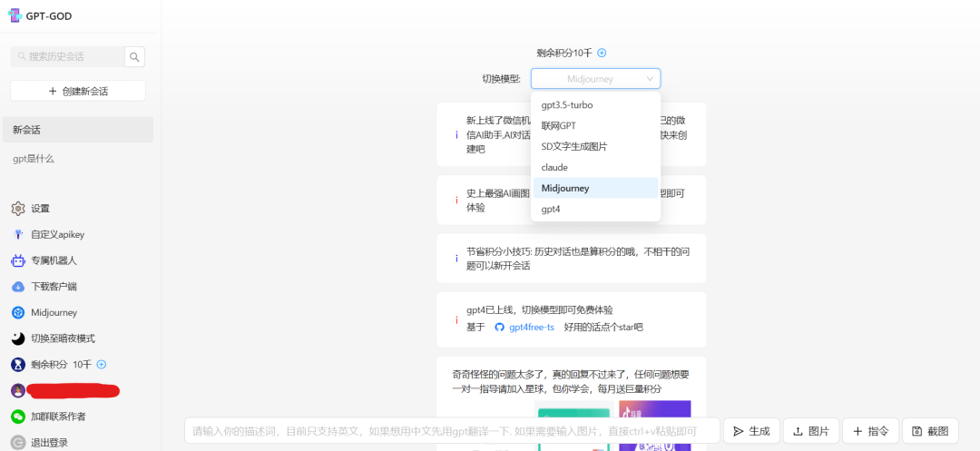Click the Midjourney sidebar icon
The width and height of the screenshot is (980, 451).
18,312
